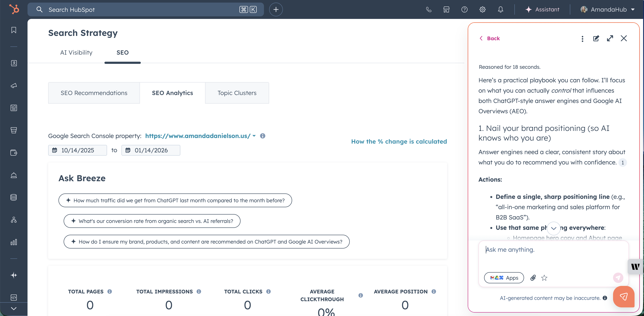Click the reporting bar chart sidebar icon
This screenshot has width=644, height=316.
click(14, 242)
